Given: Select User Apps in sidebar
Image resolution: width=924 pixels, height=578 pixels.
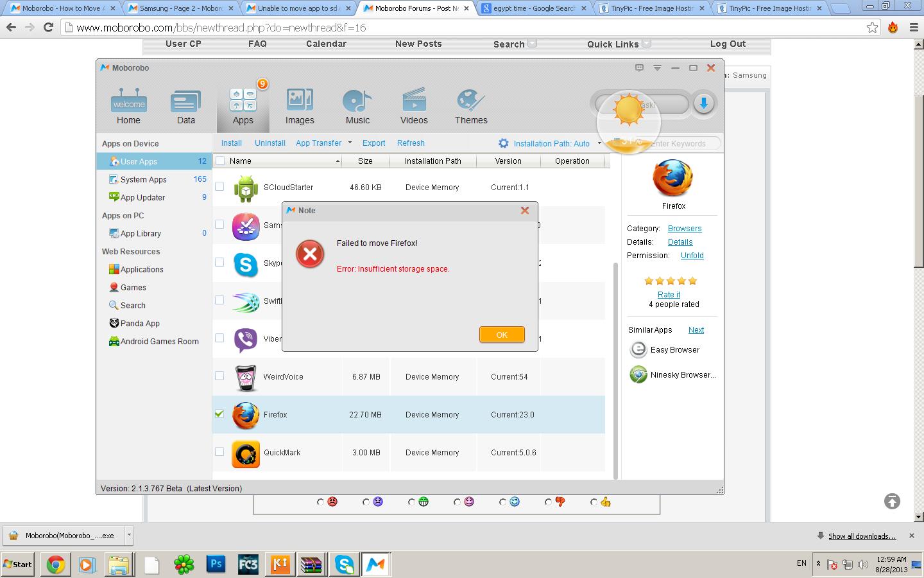Looking at the screenshot, I should [x=154, y=161].
